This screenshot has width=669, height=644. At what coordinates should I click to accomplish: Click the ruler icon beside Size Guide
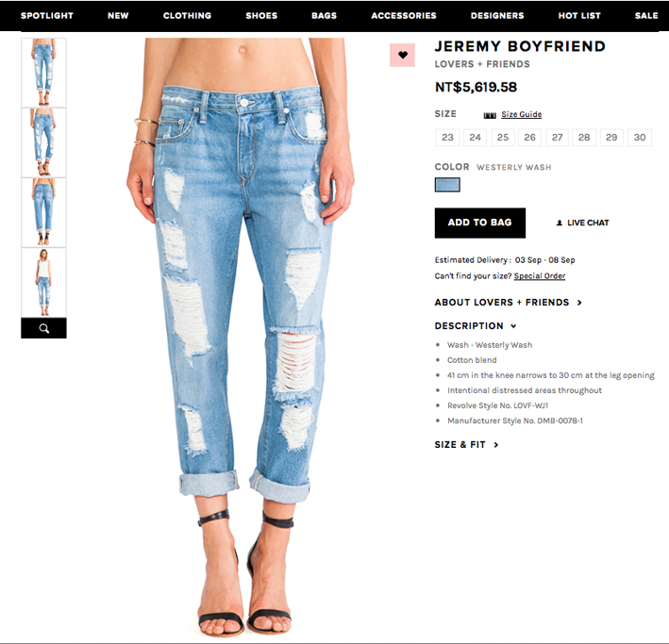coord(490,115)
